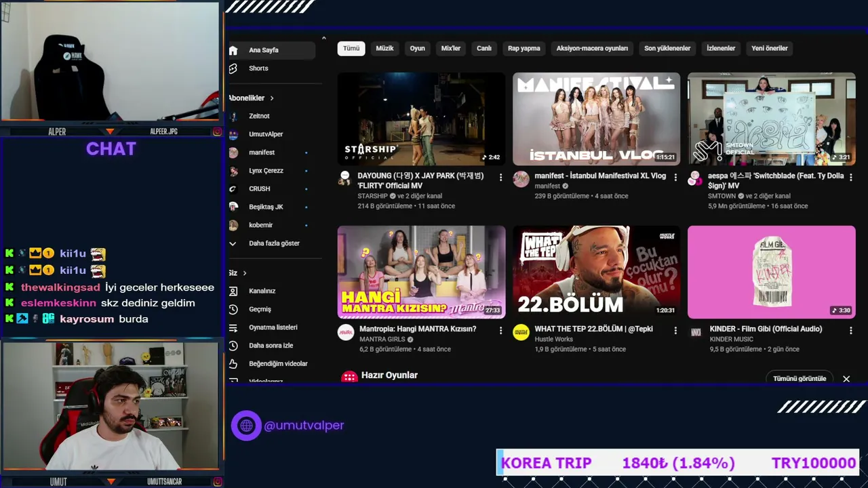Select the Canlı filter chip

484,48
